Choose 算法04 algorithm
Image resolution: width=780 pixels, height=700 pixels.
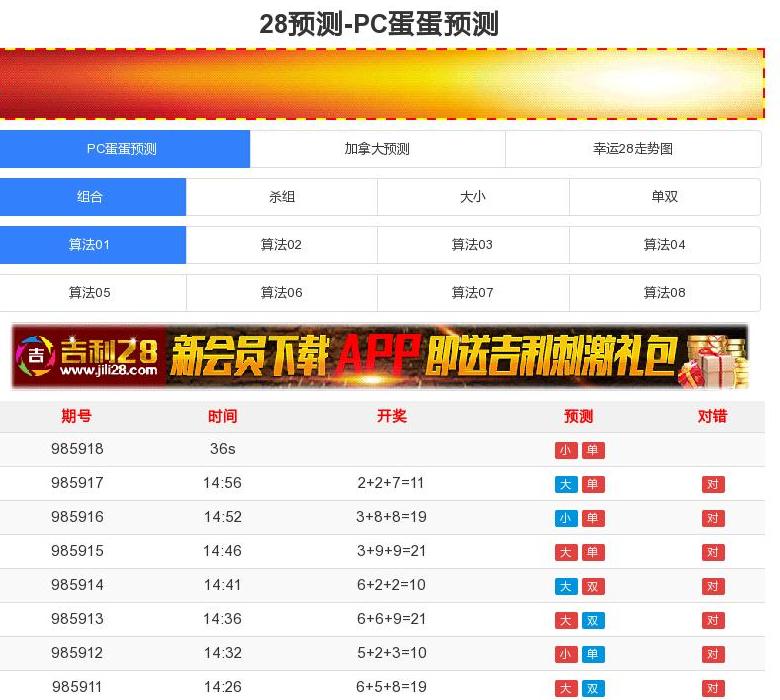click(665, 244)
